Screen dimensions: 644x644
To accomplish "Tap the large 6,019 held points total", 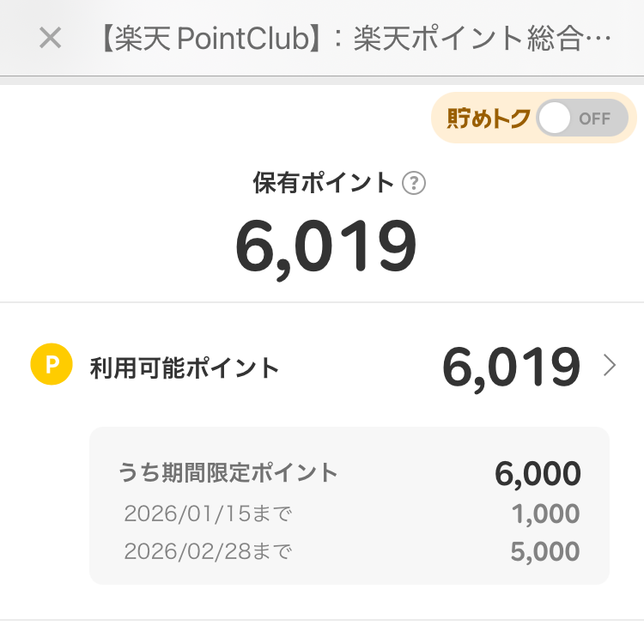I will 325,246.
